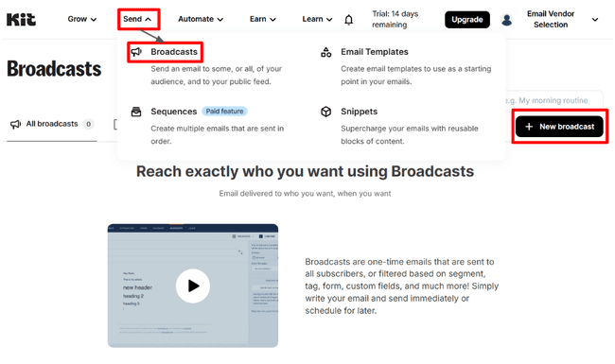Select Email Templates from the Send menu
The width and height of the screenshot is (615, 364).
[374, 52]
